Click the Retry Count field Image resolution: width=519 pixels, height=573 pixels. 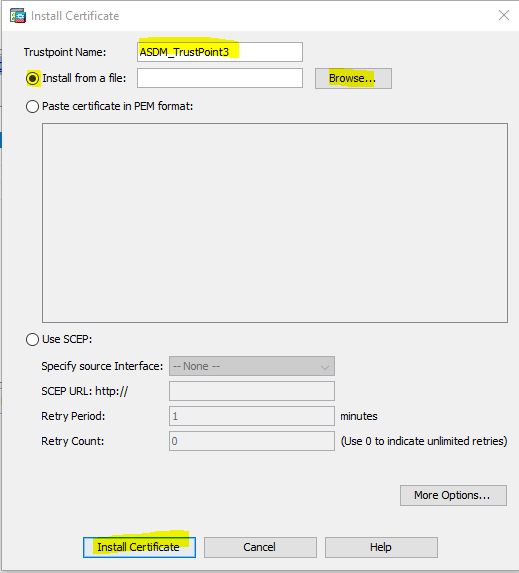(x=252, y=441)
